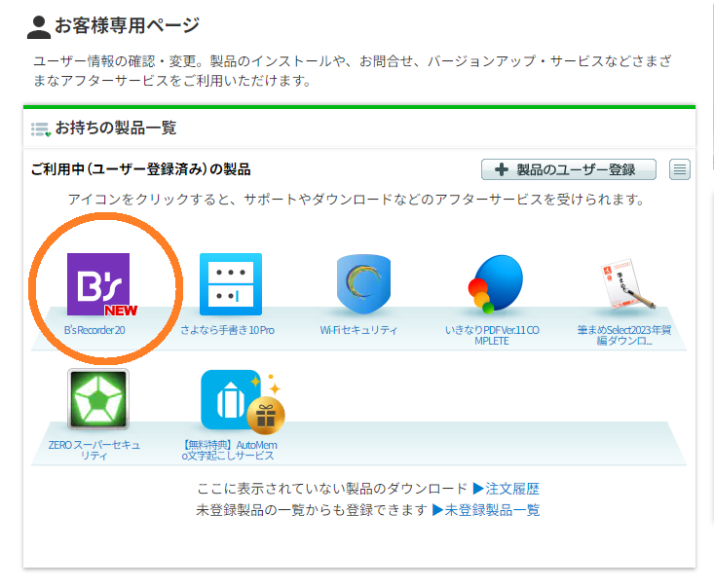Screen dimensions: 714x588
Task: Click the ZERO スーパーセキュリティ text label
Action: [x=95, y=450]
